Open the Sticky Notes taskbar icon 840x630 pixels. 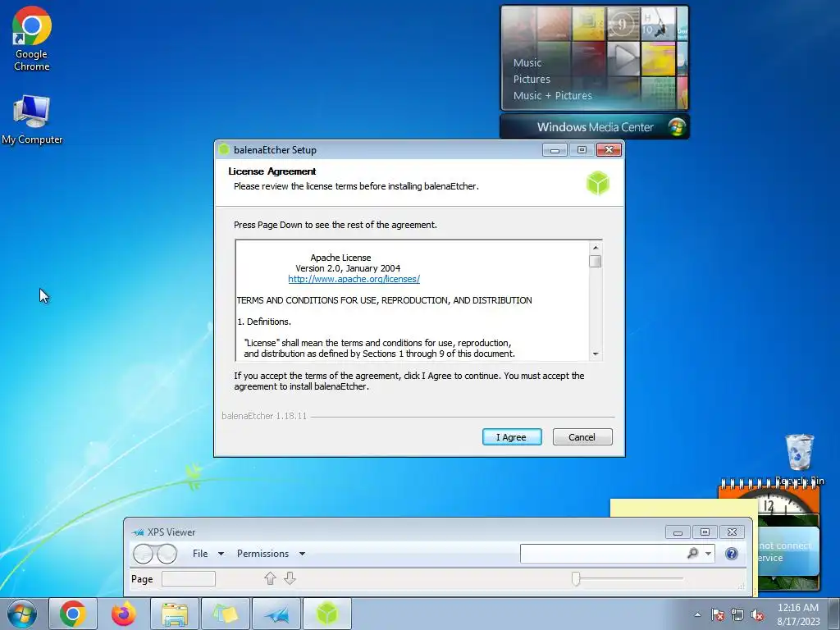point(225,614)
